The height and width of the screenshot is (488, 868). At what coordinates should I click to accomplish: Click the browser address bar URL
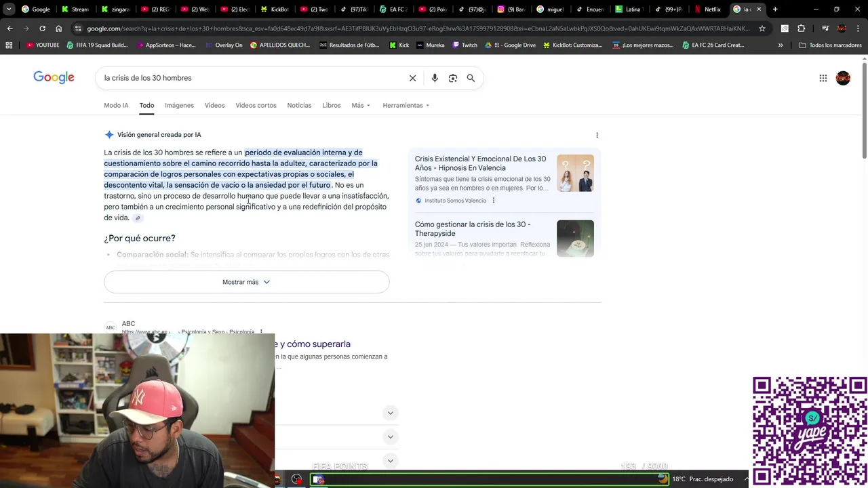(x=418, y=28)
